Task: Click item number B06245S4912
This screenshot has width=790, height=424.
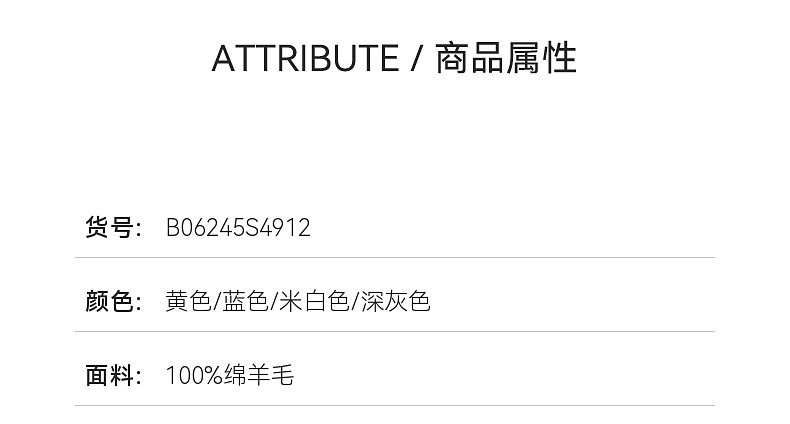Action: click(x=238, y=228)
